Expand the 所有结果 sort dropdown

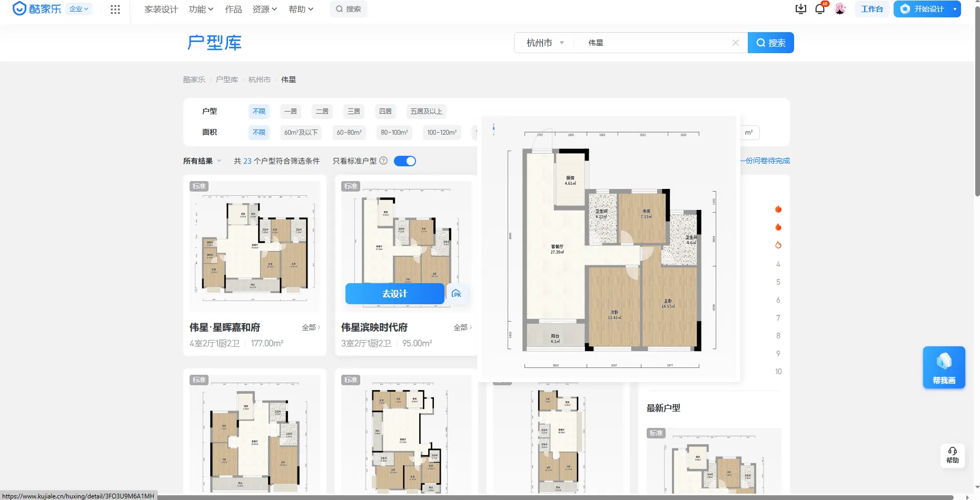202,161
